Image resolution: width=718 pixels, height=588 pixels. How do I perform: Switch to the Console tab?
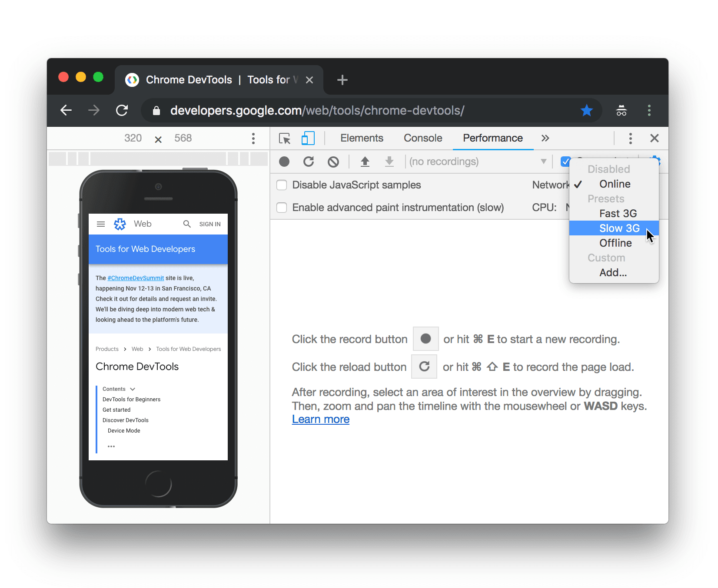click(x=422, y=139)
